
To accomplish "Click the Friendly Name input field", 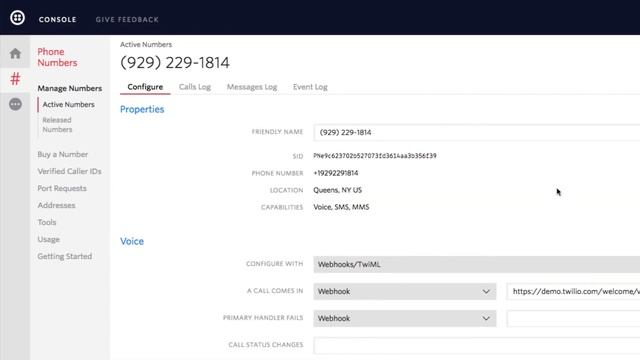I will pyautogui.click(x=477, y=132).
